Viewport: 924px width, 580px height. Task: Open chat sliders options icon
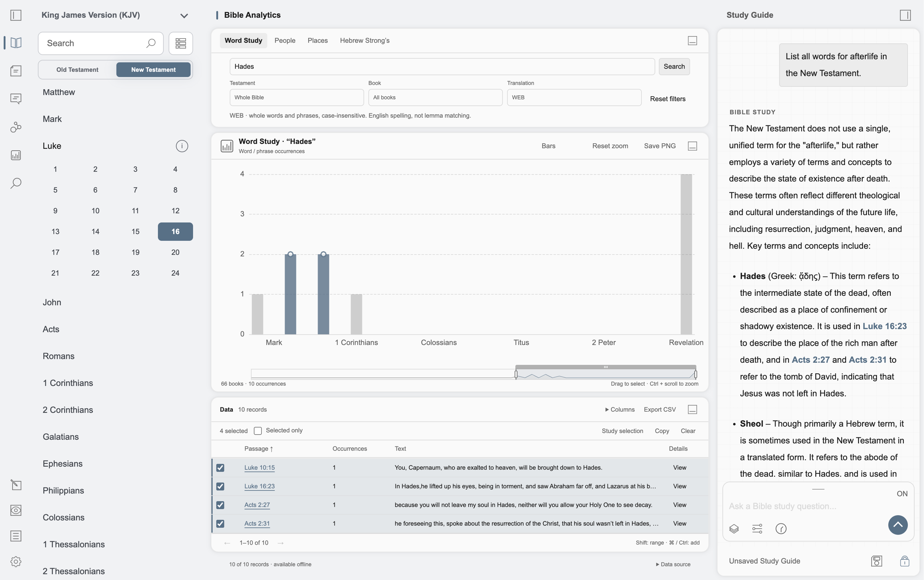pos(757,529)
